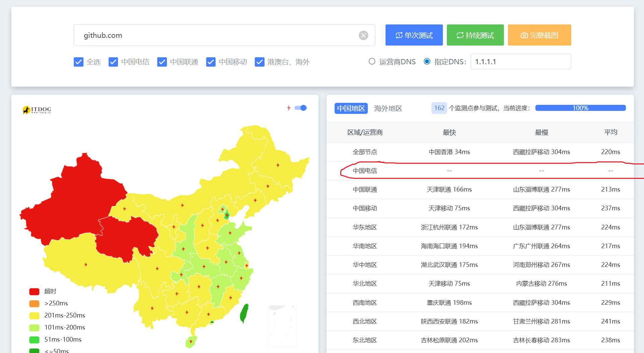The image size is (644, 353).
Task: Switch to the 中国地区 tab
Action: [351, 108]
